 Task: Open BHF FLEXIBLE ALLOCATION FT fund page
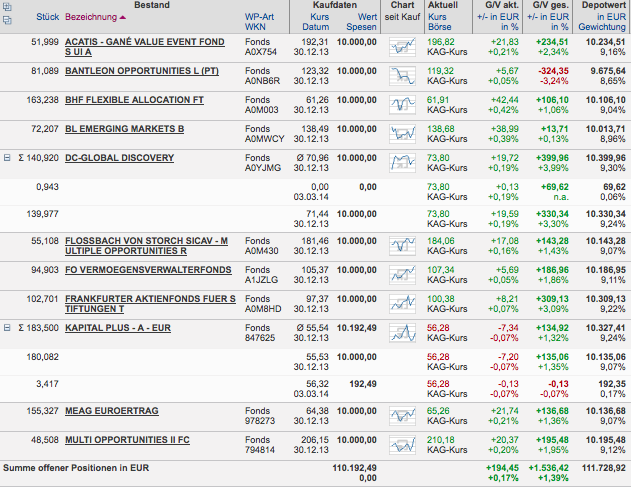click(134, 100)
